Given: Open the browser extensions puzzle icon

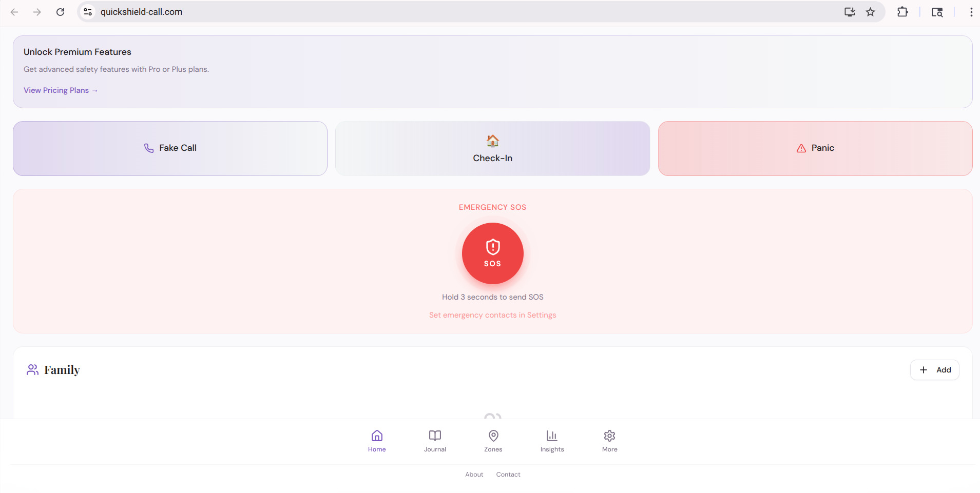Looking at the screenshot, I should [x=902, y=12].
